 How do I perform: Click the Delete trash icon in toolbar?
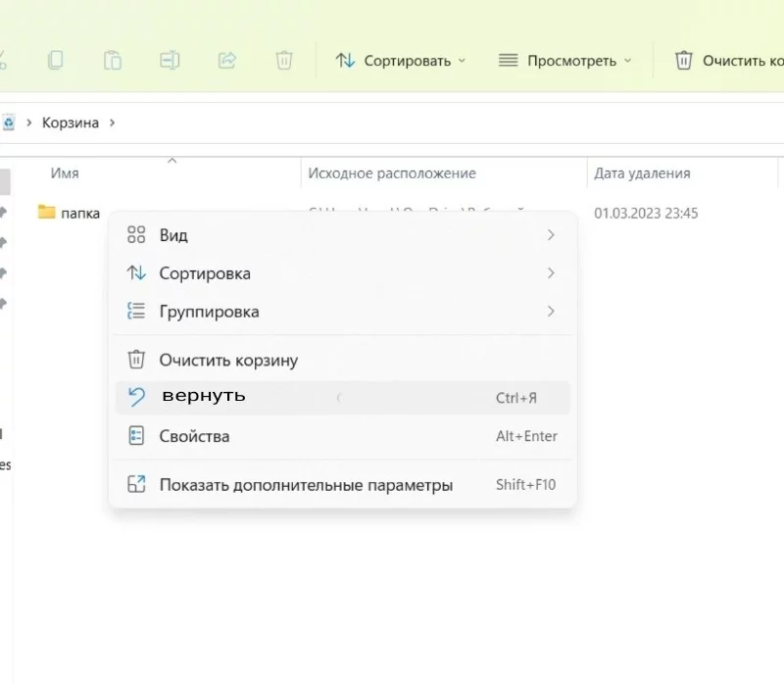[x=284, y=60]
